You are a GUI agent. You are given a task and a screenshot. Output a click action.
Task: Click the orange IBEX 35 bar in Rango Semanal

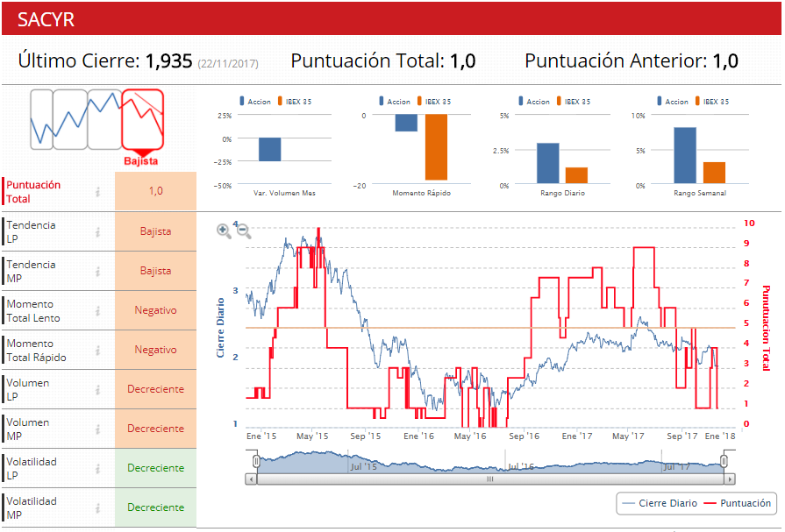pyautogui.click(x=715, y=173)
